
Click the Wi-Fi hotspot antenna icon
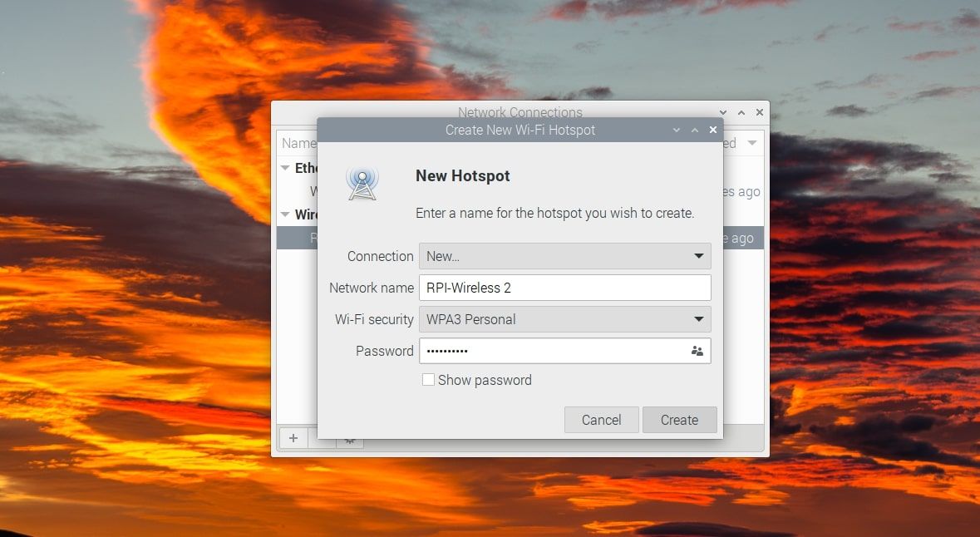tap(363, 182)
